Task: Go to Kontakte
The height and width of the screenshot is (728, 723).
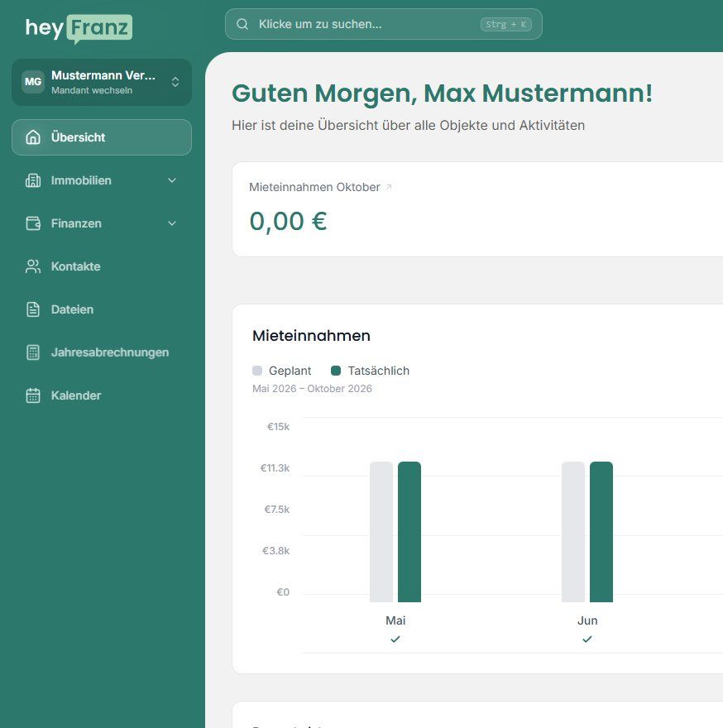Action: point(102,266)
